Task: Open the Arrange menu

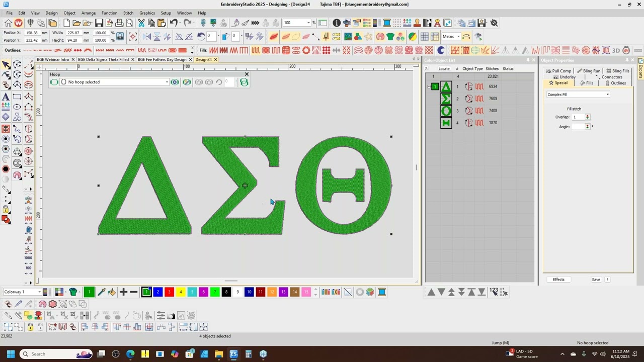Action: click(x=89, y=13)
